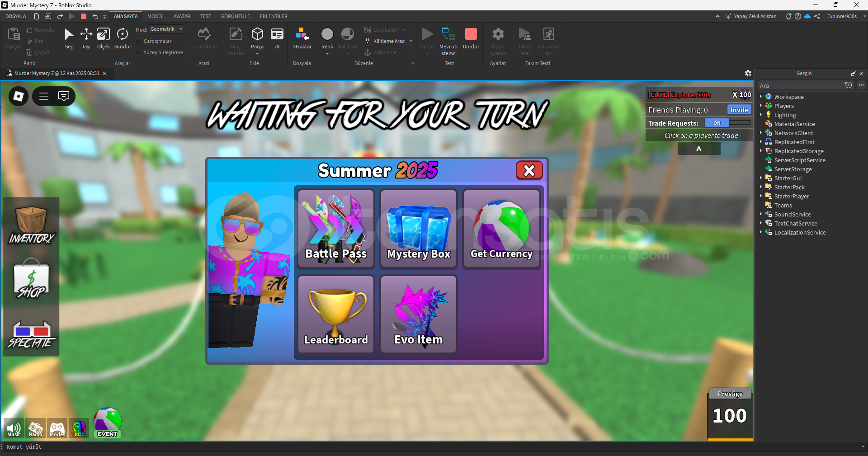Image resolution: width=868 pixels, height=456 pixels.
Task: Close the Murder Mystery Z document tab
Action: [104, 73]
